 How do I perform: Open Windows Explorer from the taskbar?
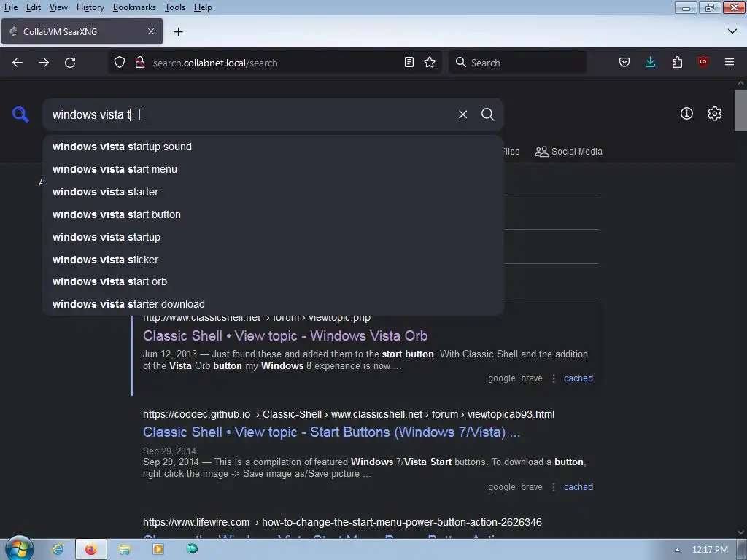pos(125,550)
